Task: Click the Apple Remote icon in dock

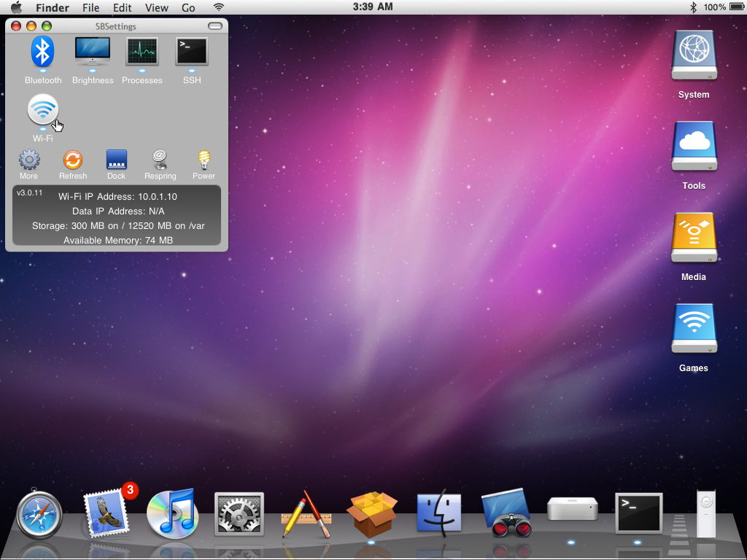Action: [x=706, y=513]
